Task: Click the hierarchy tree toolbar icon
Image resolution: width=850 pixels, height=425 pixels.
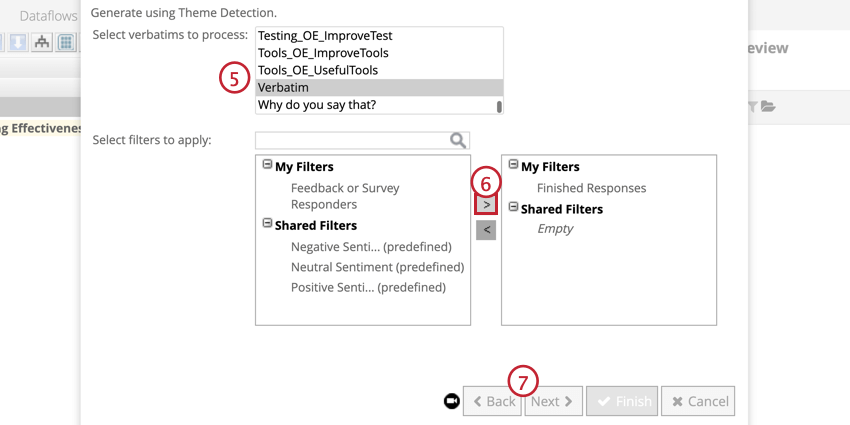Action: click(x=42, y=42)
